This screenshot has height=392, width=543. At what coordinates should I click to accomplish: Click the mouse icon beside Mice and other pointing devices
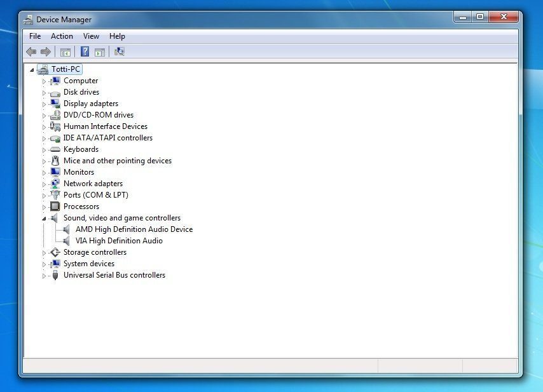[55, 161]
